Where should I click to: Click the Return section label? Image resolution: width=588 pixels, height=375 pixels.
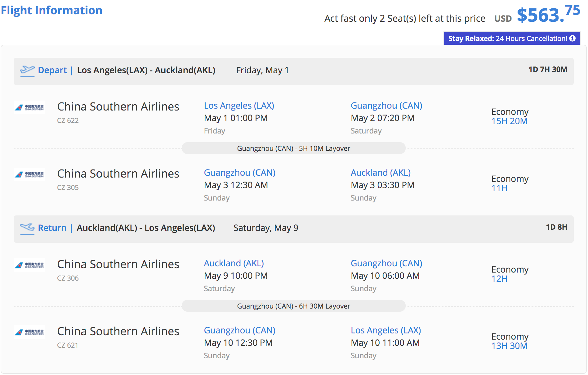tap(52, 228)
